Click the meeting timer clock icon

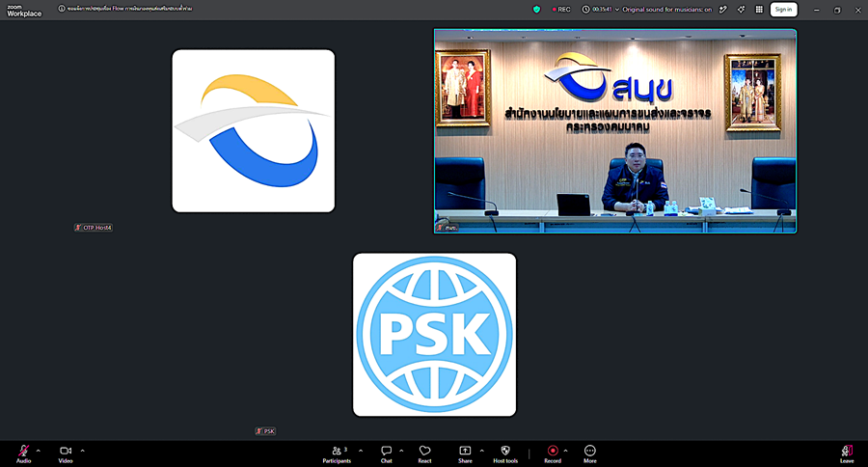click(585, 10)
